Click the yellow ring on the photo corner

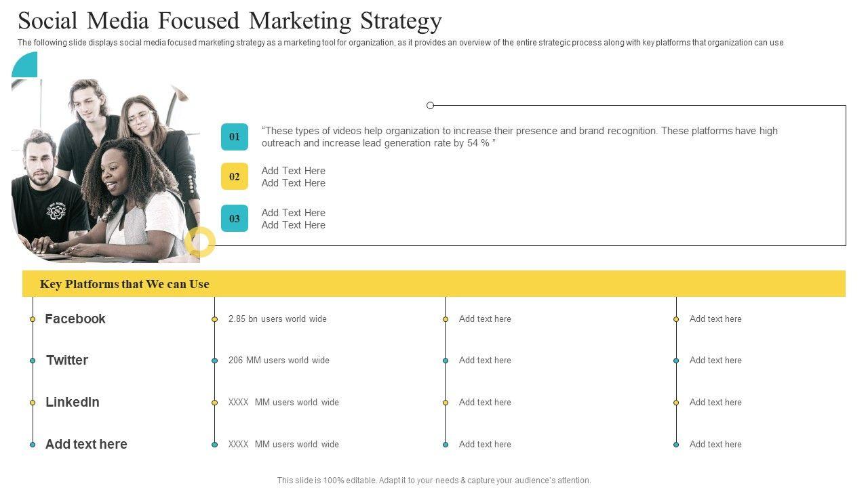pos(200,242)
